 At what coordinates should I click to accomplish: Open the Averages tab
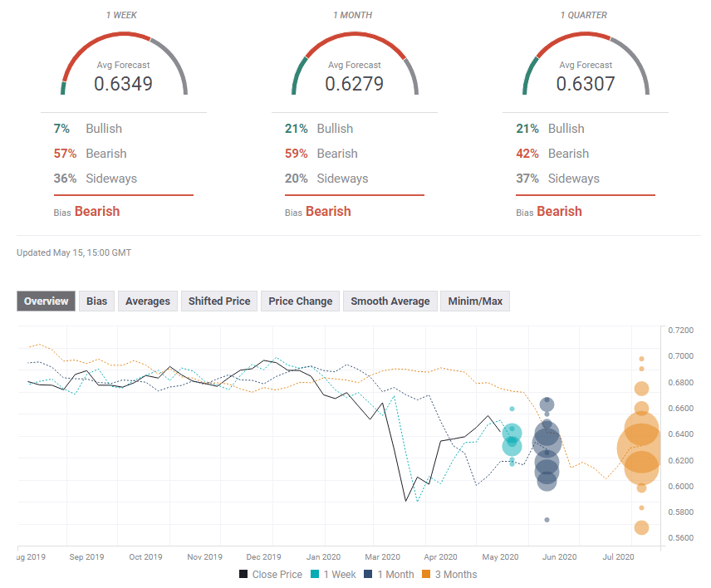(148, 301)
